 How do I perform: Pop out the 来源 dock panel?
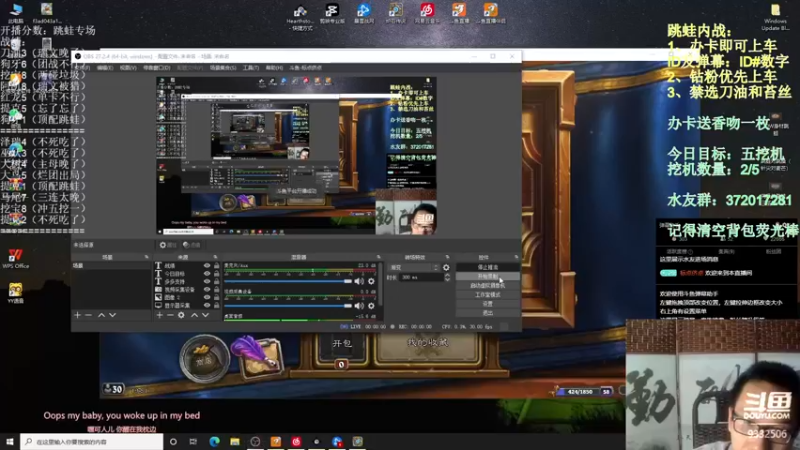click(x=215, y=257)
